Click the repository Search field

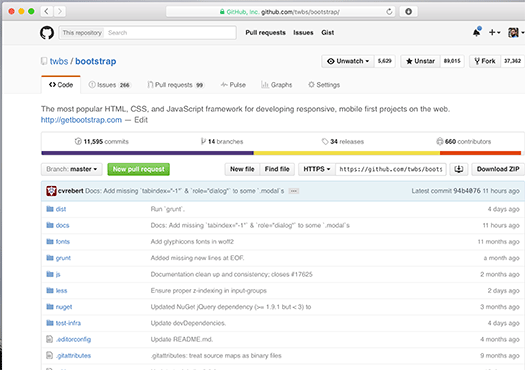169,33
